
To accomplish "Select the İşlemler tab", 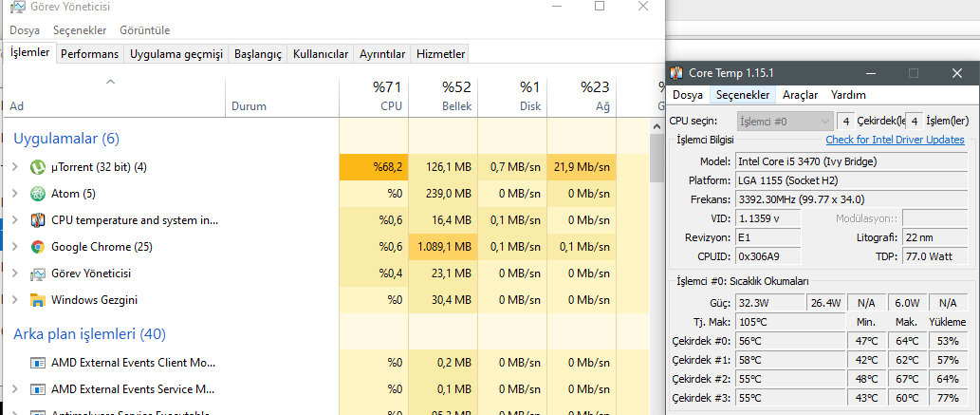I will [x=30, y=53].
